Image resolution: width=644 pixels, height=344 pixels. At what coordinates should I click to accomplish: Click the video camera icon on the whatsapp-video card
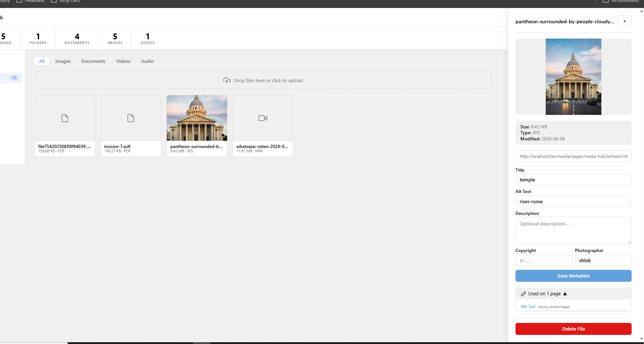click(x=263, y=118)
